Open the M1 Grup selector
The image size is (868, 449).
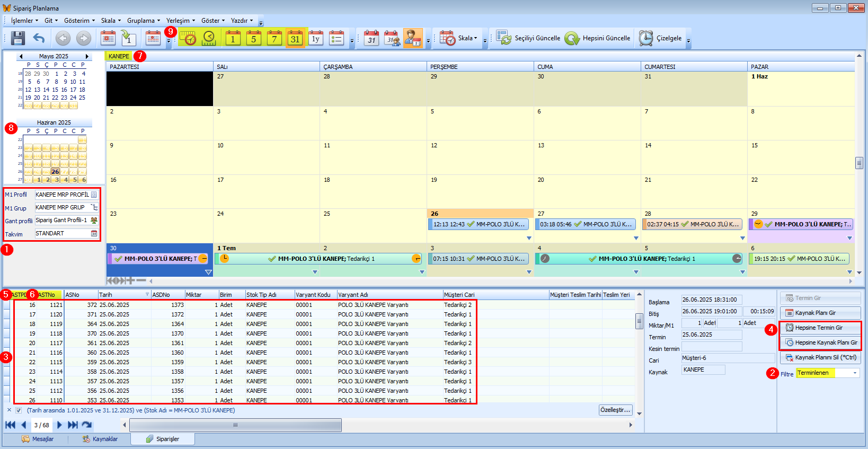[x=94, y=207]
